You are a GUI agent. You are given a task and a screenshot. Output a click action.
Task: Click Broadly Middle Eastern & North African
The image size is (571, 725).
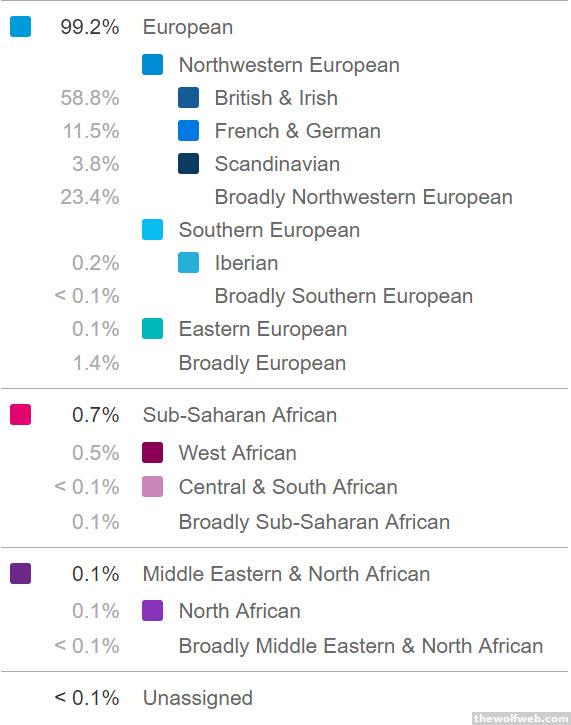(361, 646)
